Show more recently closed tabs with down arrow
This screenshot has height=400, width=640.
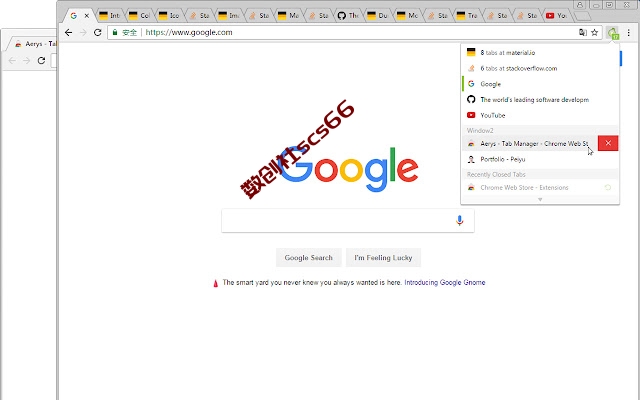click(x=540, y=200)
